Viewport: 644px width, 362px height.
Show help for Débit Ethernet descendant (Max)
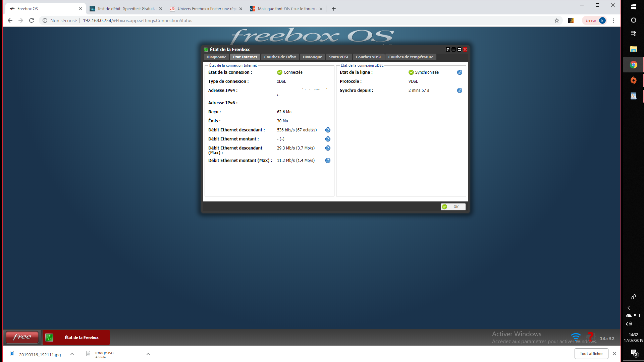(x=328, y=148)
